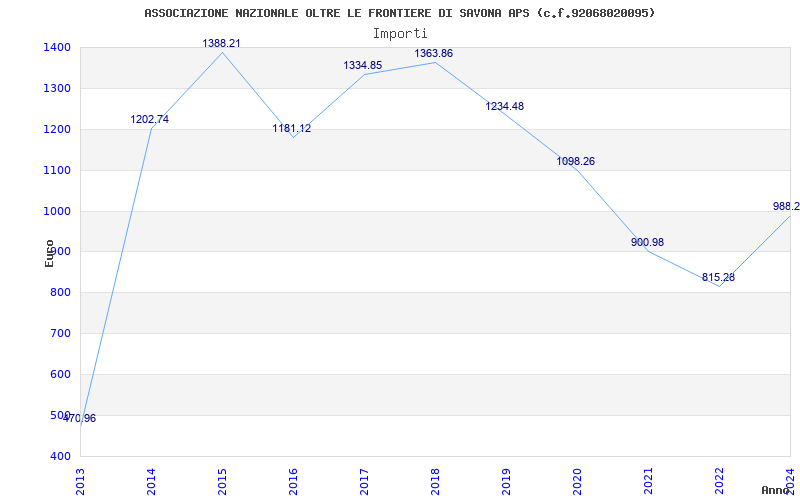Select the peak value label 1388.21
This screenshot has height=500, width=800.
(221, 43)
